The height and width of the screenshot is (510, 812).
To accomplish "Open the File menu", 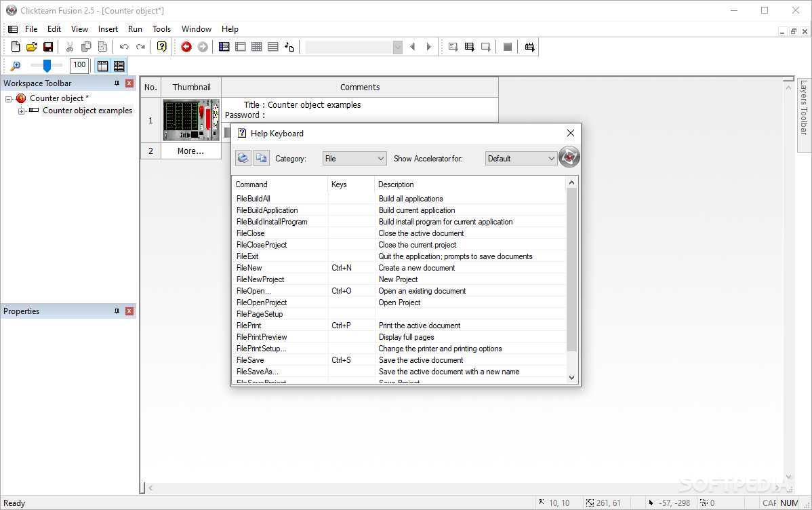I will [31, 29].
